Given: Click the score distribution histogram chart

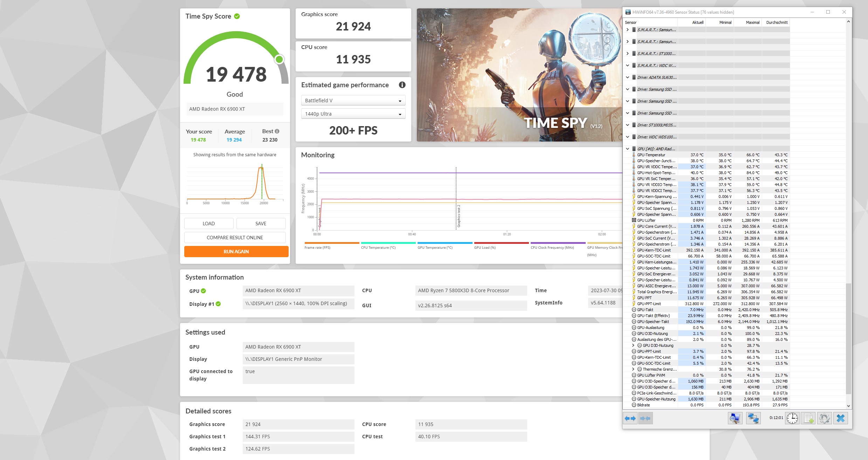Looking at the screenshot, I should point(235,185).
